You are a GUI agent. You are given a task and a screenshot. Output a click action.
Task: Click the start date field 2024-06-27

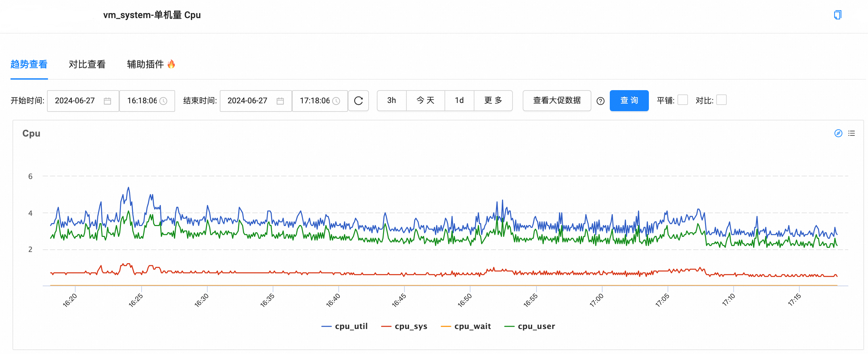click(x=83, y=101)
